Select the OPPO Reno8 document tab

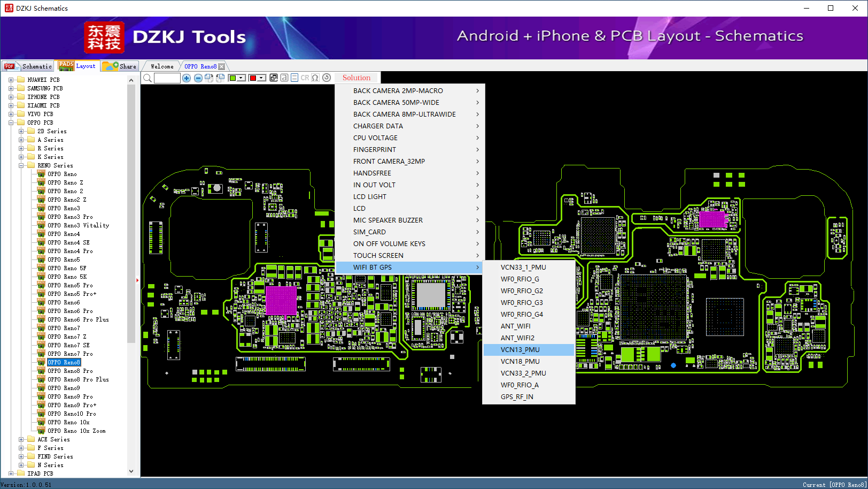pos(200,66)
